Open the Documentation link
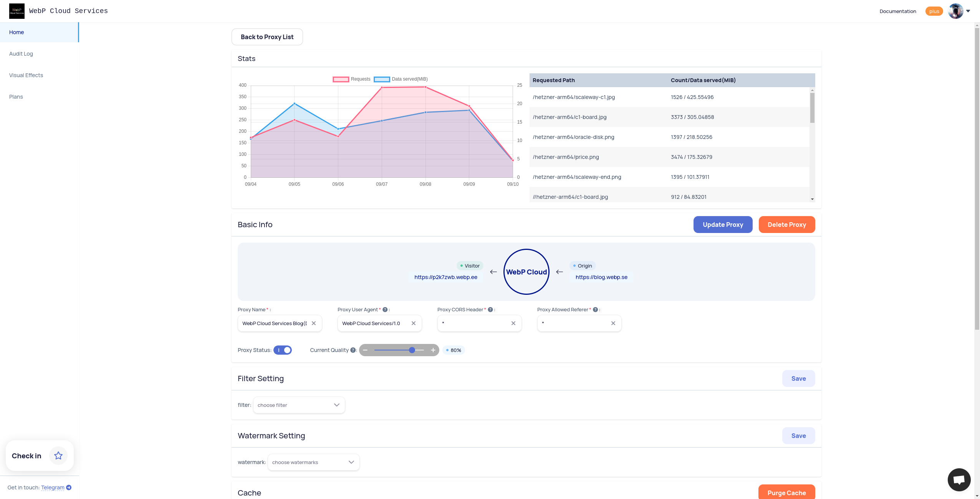 [x=898, y=11]
